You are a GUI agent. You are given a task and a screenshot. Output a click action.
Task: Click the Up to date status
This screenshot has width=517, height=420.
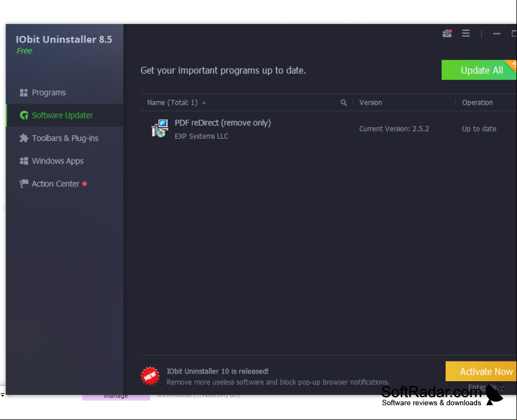coord(479,129)
